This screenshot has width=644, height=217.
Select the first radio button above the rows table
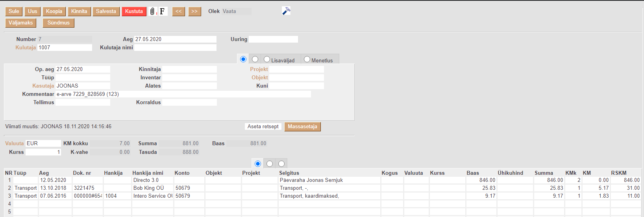click(x=258, y=164)
